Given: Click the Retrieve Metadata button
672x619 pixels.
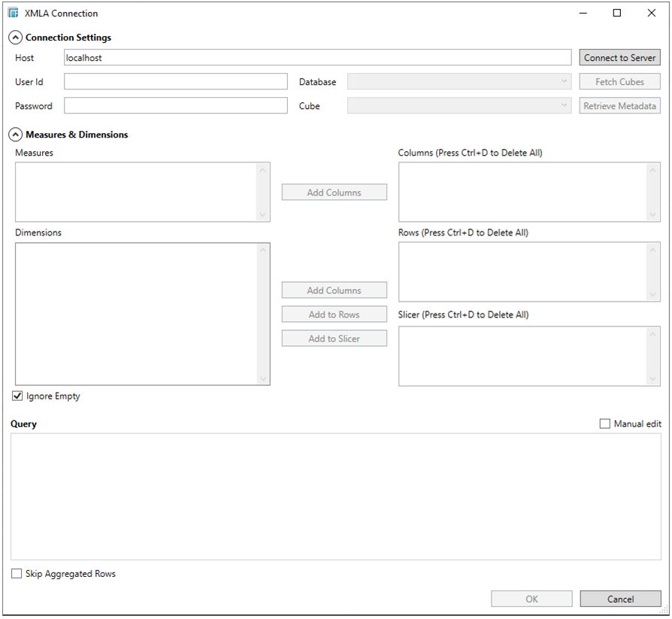Looking at the screenshot, I should pyautogui.click(x=620, y=106).
